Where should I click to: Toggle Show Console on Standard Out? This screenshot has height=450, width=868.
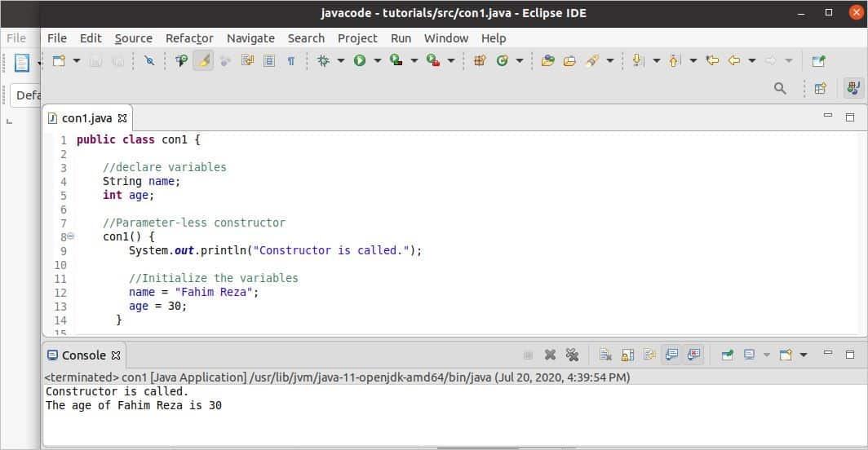(x=671, y=355)
